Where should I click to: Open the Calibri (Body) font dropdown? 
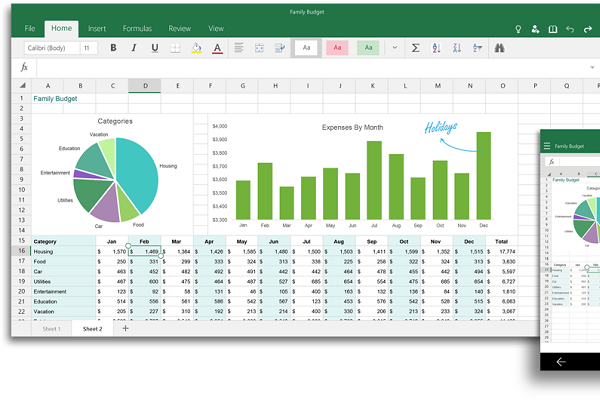tap(46, 48)
